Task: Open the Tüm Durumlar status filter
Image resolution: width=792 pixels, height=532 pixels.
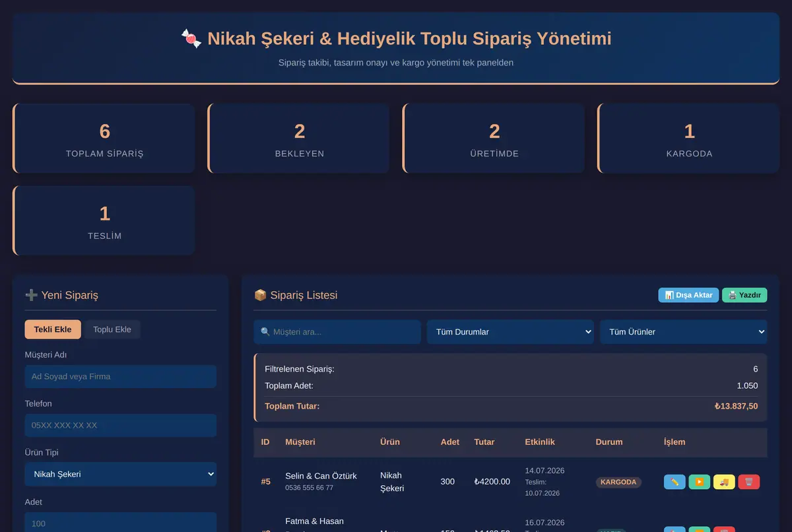Action: [510, 332]
